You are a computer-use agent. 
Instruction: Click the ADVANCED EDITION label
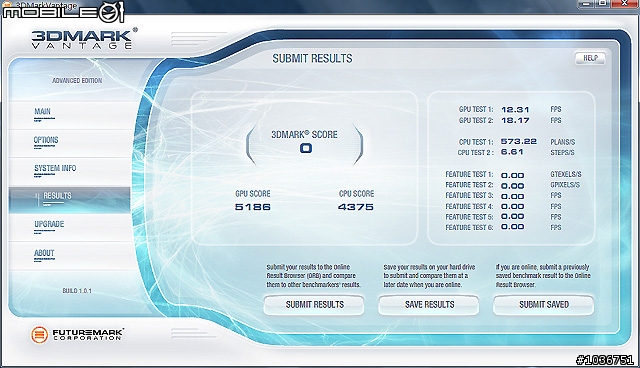pyautogui.click(x=77, y=81)
